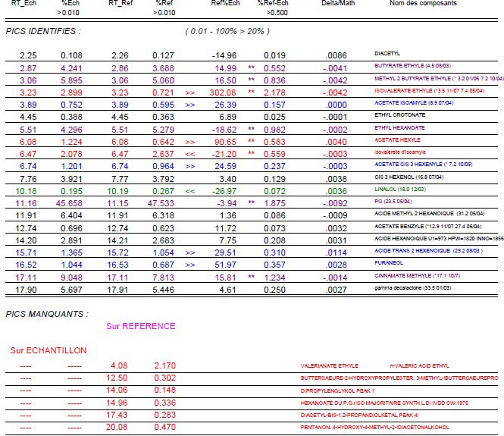Click the 1.234 %Ref-Ech value
This screenshot has width=504, height=436.
click(274, 278)
